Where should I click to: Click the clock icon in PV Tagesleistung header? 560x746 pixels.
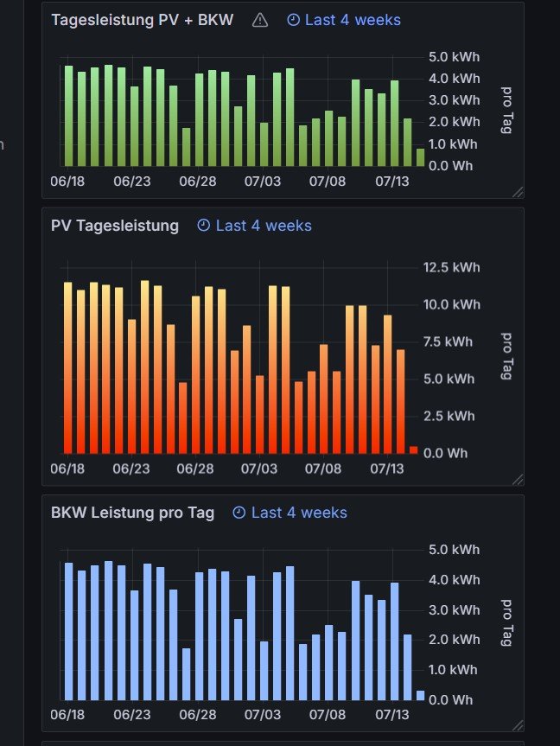coord(204,226)
